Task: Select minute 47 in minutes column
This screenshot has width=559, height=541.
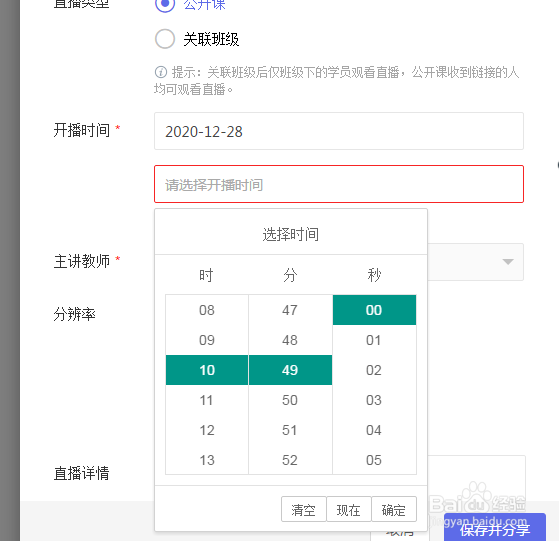Action: (x=290, y=310)
